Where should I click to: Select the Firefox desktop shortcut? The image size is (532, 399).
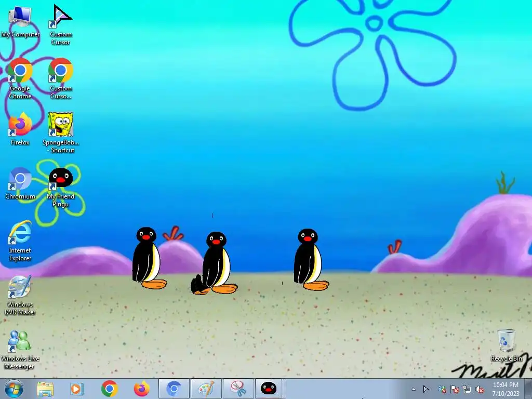(20, 129)
